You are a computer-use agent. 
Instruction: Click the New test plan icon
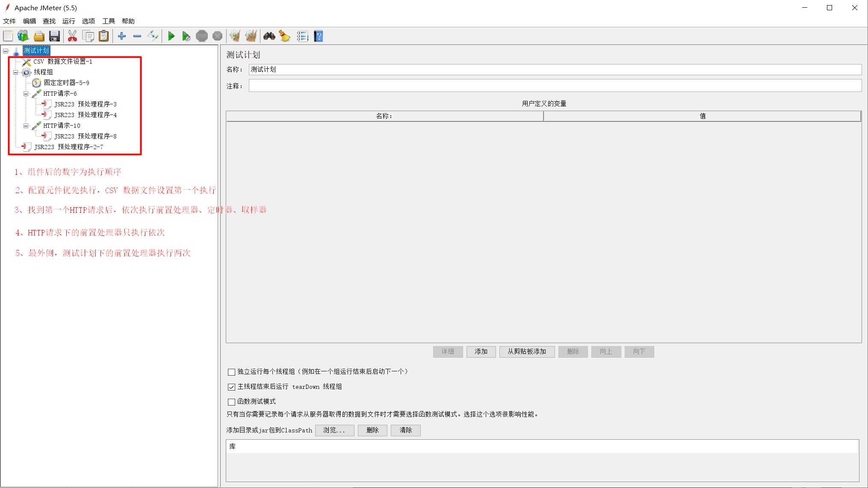(x=8, y=36)
